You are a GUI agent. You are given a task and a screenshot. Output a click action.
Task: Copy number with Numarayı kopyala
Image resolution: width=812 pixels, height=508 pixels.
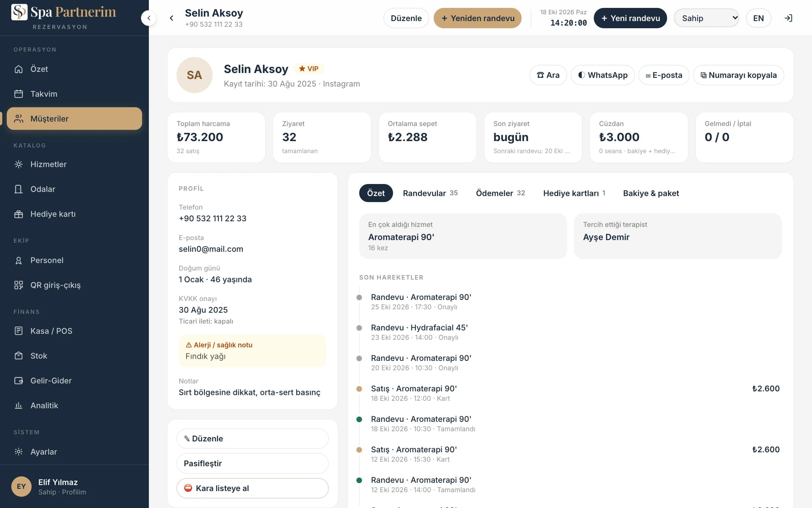point(738,75)
